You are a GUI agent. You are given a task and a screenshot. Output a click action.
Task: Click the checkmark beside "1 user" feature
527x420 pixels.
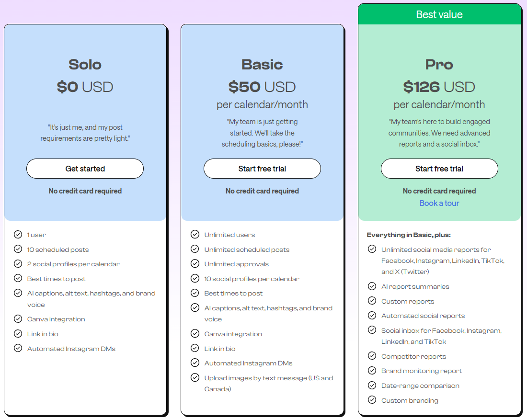click(18, 235)
